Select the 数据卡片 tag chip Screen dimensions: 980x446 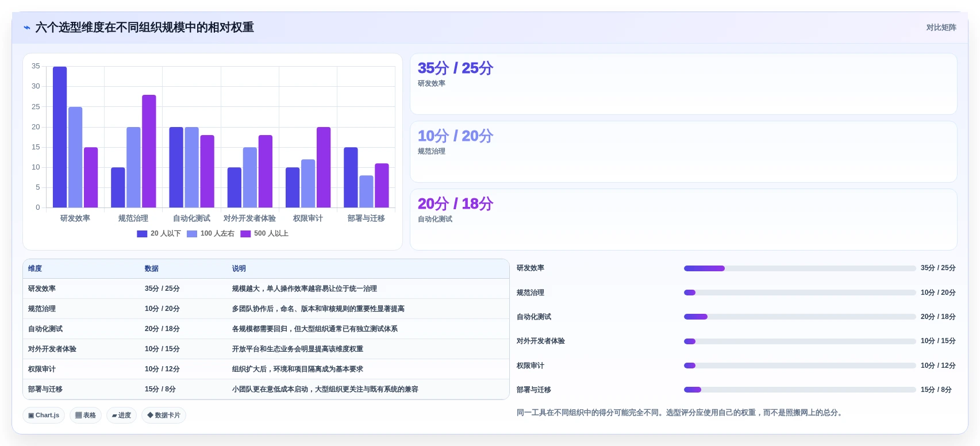(x=164, y=415)
